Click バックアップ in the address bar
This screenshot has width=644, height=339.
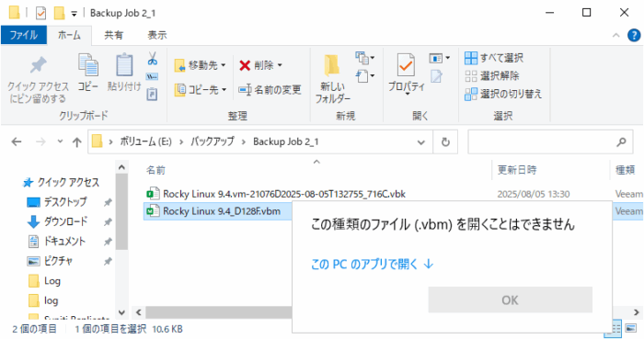[212, 141]
